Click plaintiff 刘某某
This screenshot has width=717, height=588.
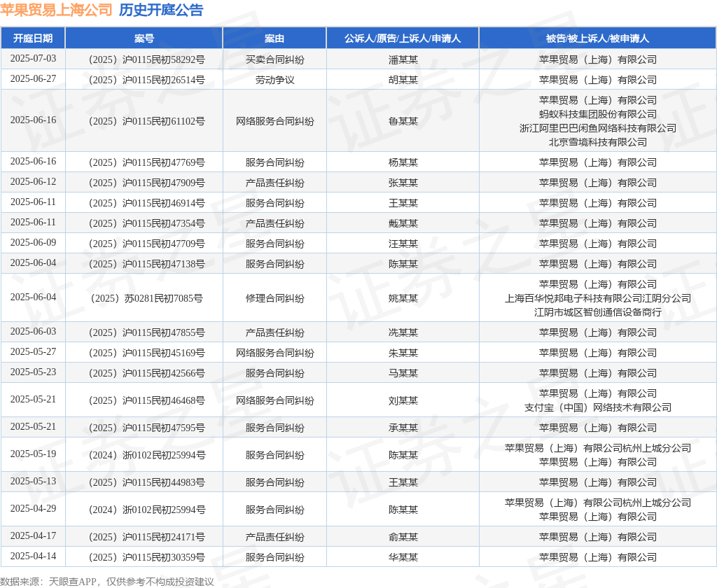[403, 400]
